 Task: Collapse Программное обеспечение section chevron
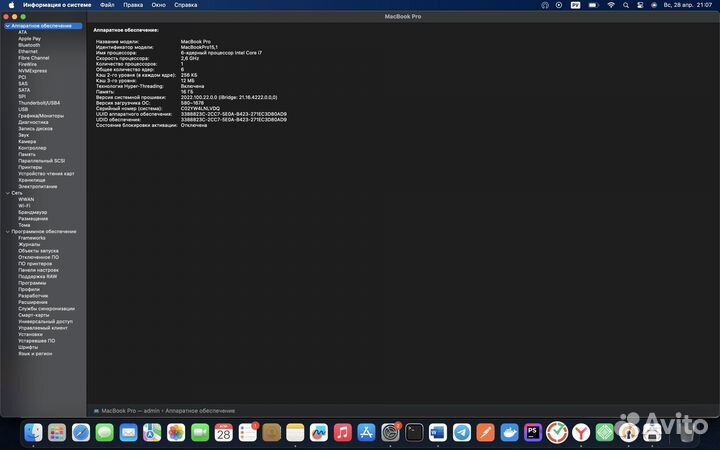[7, 231]
